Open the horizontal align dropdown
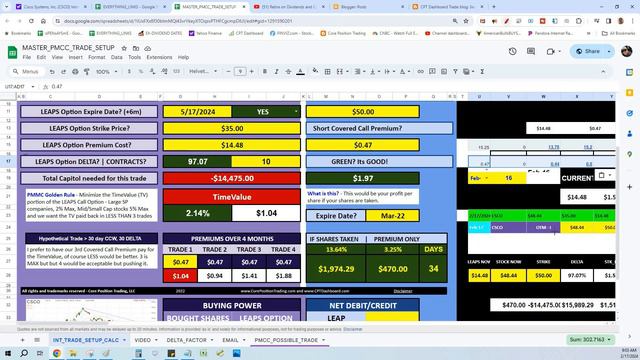Screen dimensions: 640x360 pyautogui.click(x=360, y=71)
